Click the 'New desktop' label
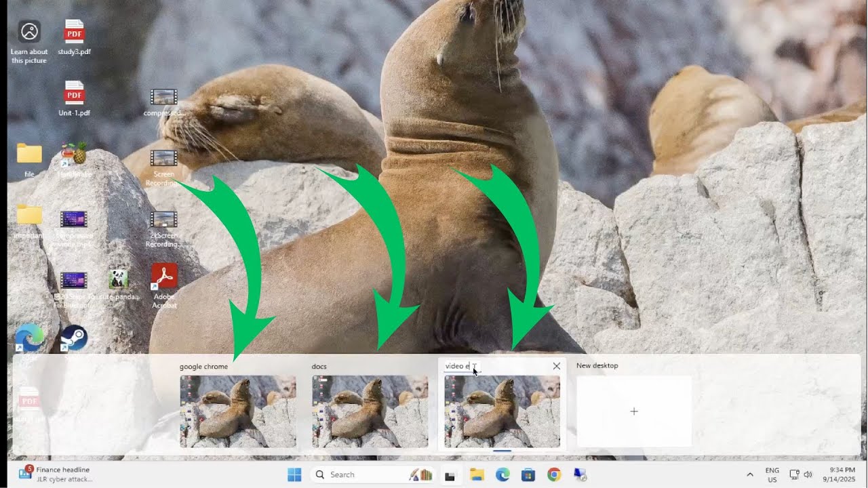Image resolution: width=868 pixels, height=488 pixels. 597,365
